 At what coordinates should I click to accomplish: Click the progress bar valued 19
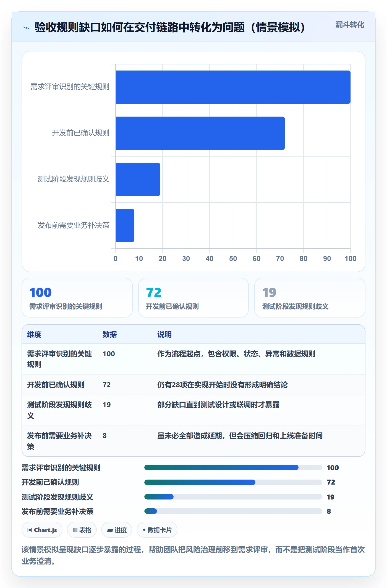point(233,497)
